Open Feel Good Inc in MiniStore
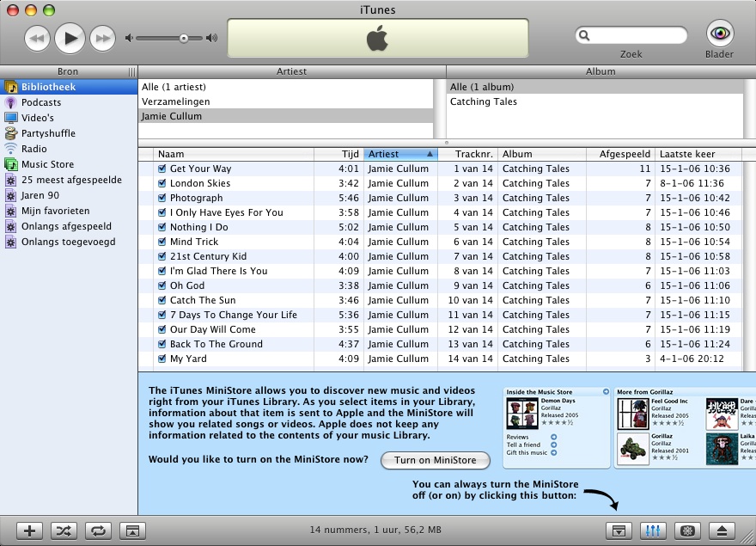The height and width of the screenshot is (546, 756). tap(670, 402)
